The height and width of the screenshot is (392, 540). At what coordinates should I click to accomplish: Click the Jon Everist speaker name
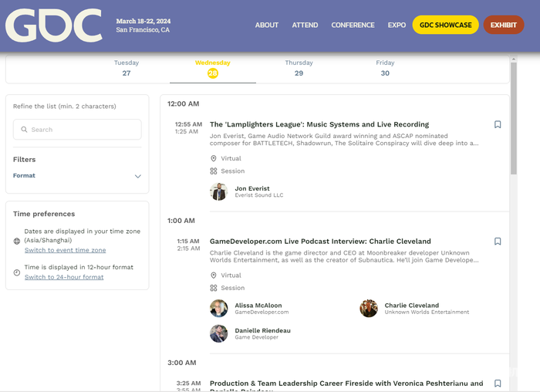click(x=252, y=188)
